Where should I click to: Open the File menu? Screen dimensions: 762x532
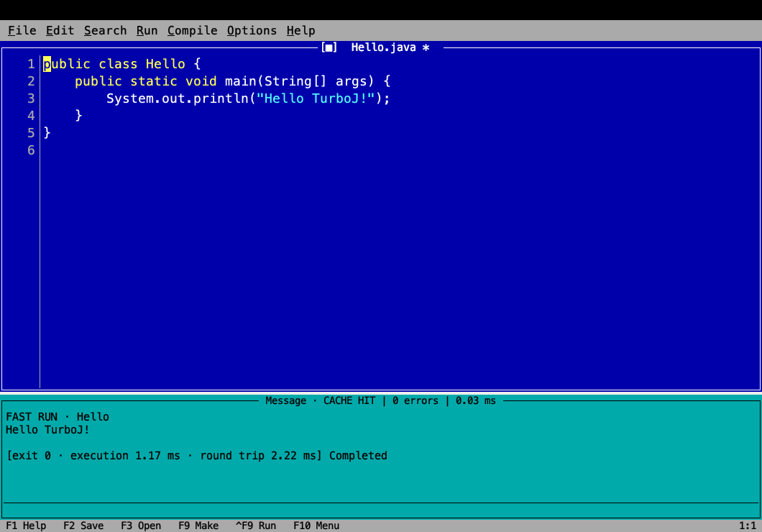pos(22,31)
